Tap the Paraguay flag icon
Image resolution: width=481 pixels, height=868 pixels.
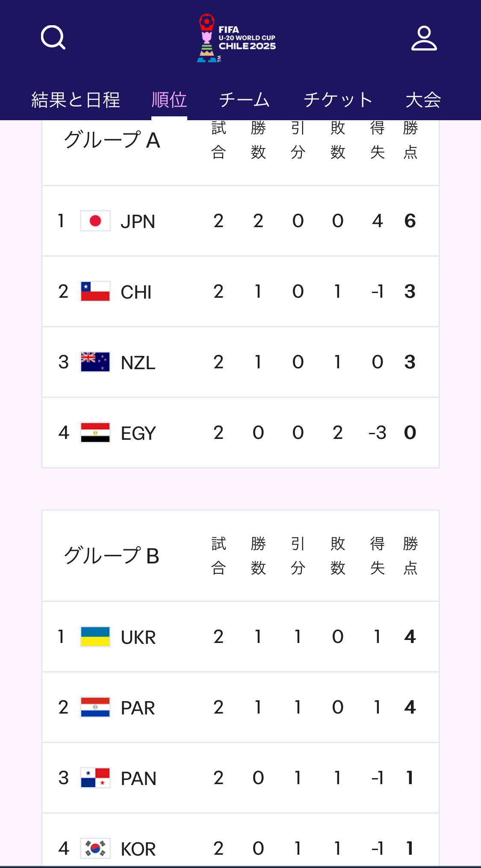coord(95,707)
